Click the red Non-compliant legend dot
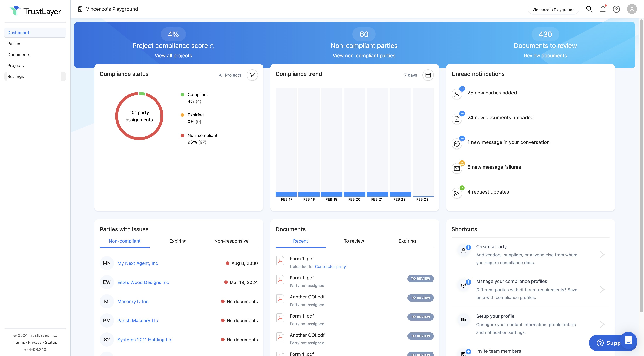This screenshot has width=644, height=356. tap(182, 136)
